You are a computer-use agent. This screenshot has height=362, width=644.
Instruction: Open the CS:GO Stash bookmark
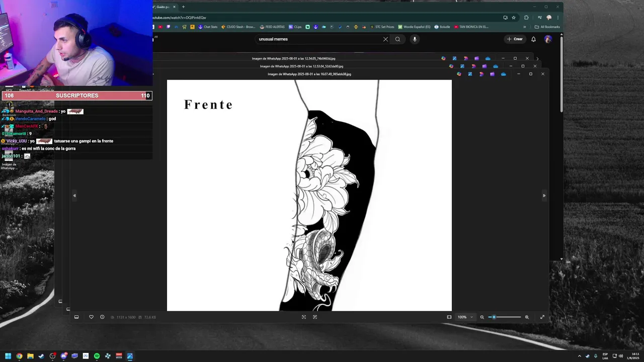click(238, 27)
